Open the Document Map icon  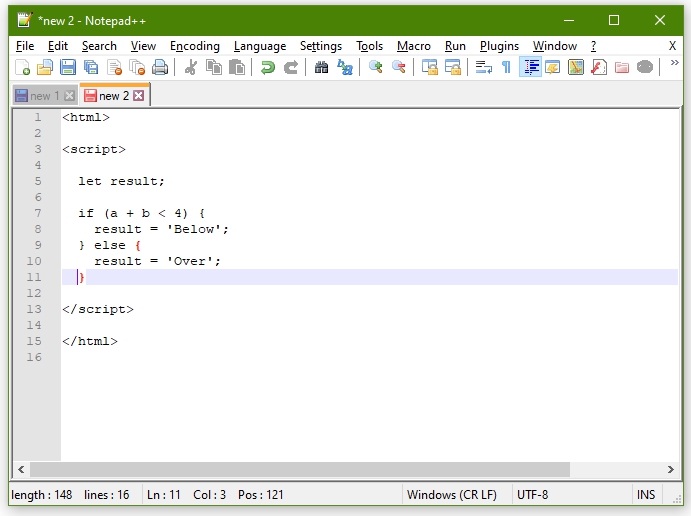coord(576,67)
